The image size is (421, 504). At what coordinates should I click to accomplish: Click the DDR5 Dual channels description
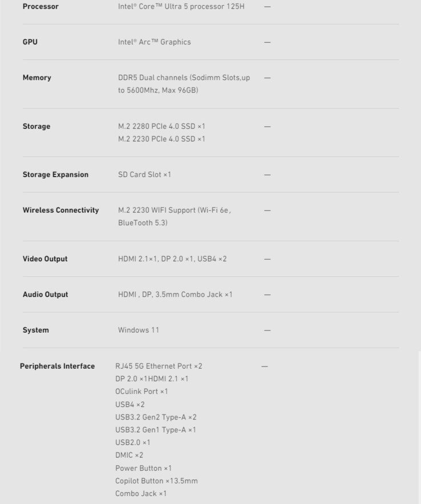[x=184, y=84]
